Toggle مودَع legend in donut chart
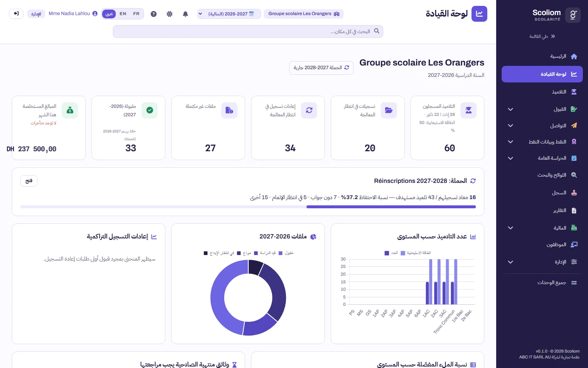The width and height of the screenshot is (588, 368). pos(244,253)
